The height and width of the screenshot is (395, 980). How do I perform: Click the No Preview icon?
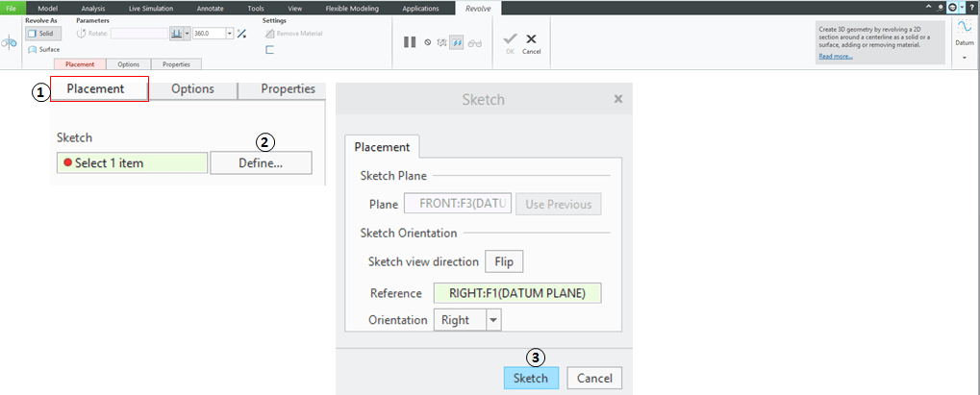point(428,42)
